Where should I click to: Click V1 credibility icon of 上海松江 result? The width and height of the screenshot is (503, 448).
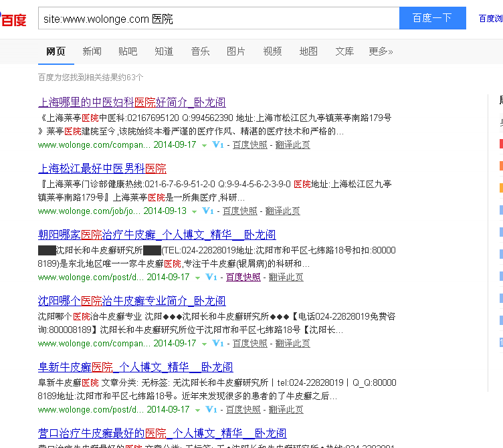coord(208,211)
